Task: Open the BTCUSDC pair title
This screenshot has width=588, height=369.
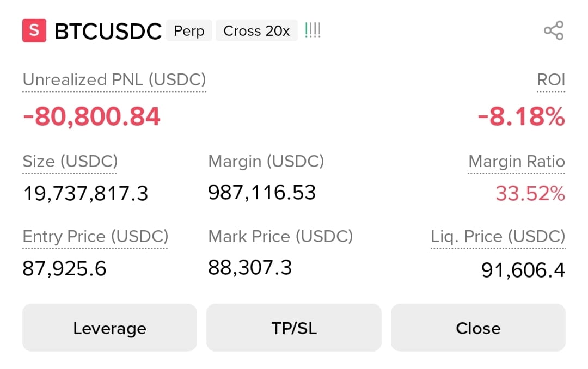Action: tap(108, 31)
